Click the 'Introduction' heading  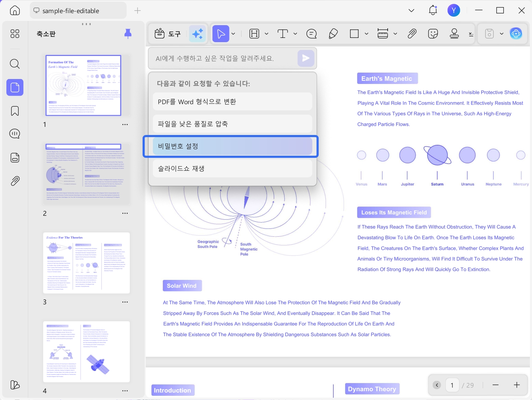(x=173, y=390)
